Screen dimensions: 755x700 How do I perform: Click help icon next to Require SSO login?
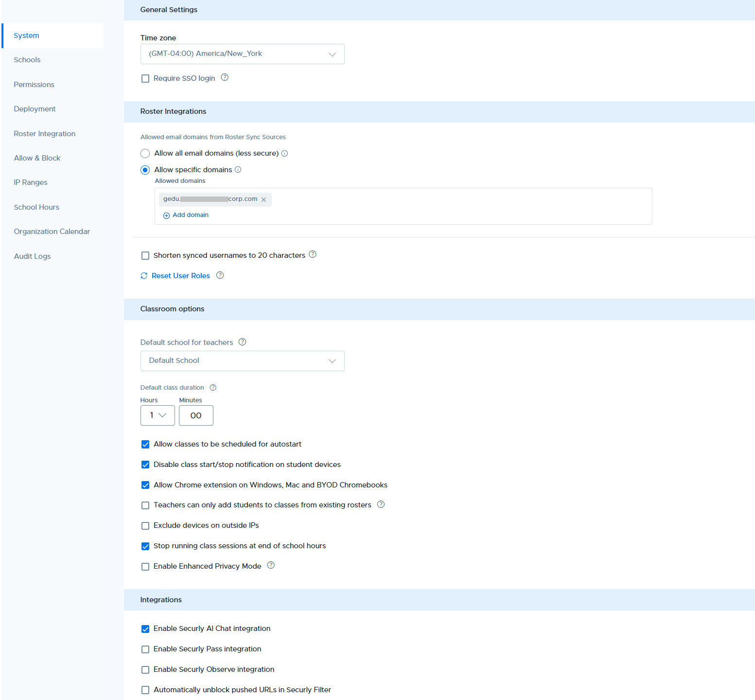pyautogui.click(x=225, y=77)
